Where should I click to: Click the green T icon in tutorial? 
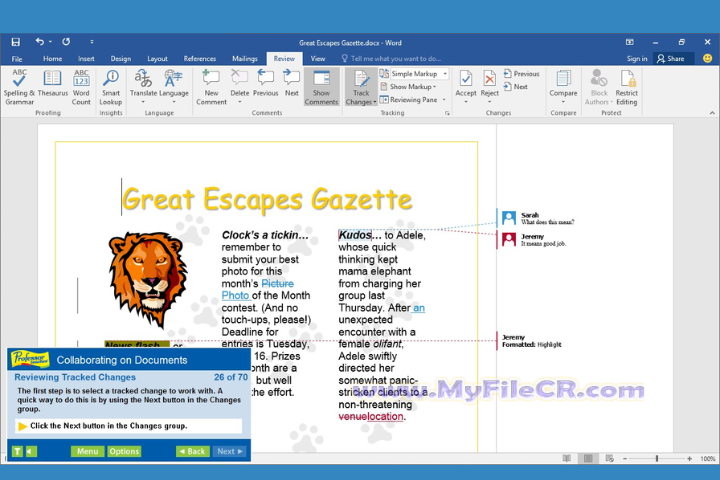coord(17,452)
